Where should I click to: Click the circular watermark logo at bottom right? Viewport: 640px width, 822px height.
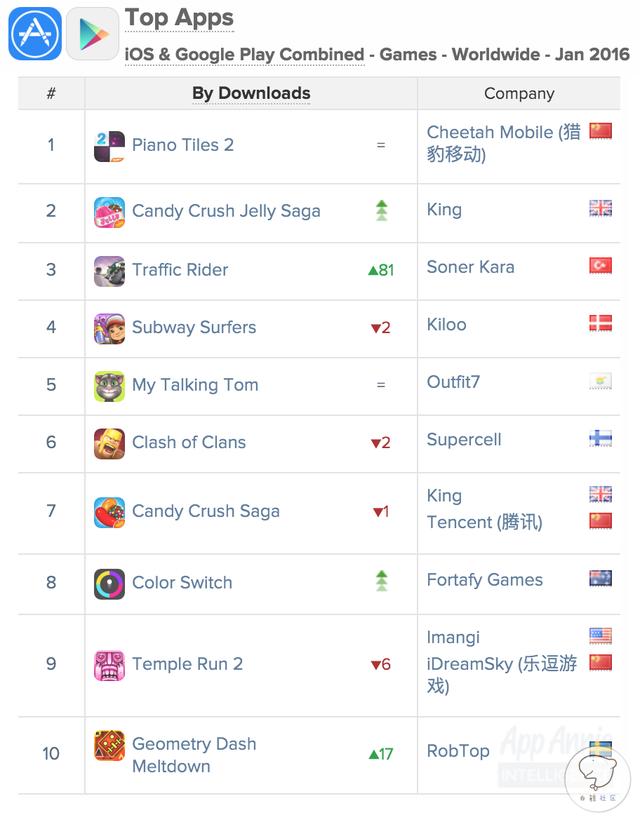click(x=597, y=775)
